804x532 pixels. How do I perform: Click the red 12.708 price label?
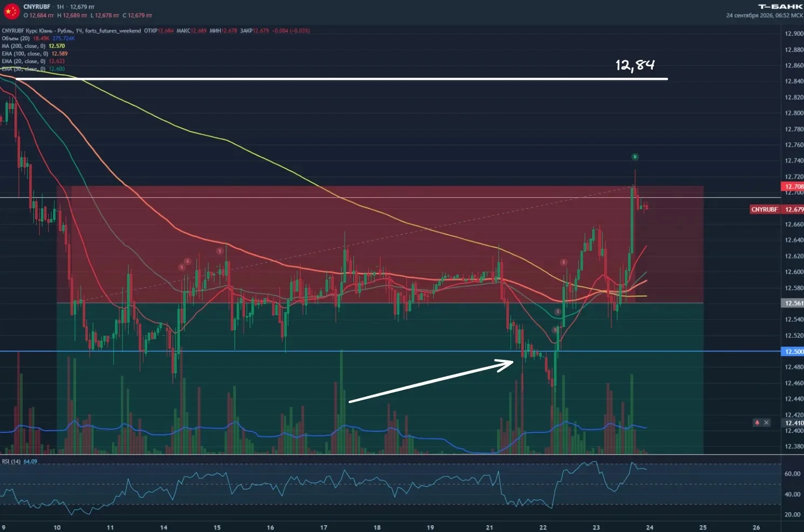click(x=793, y=187)
